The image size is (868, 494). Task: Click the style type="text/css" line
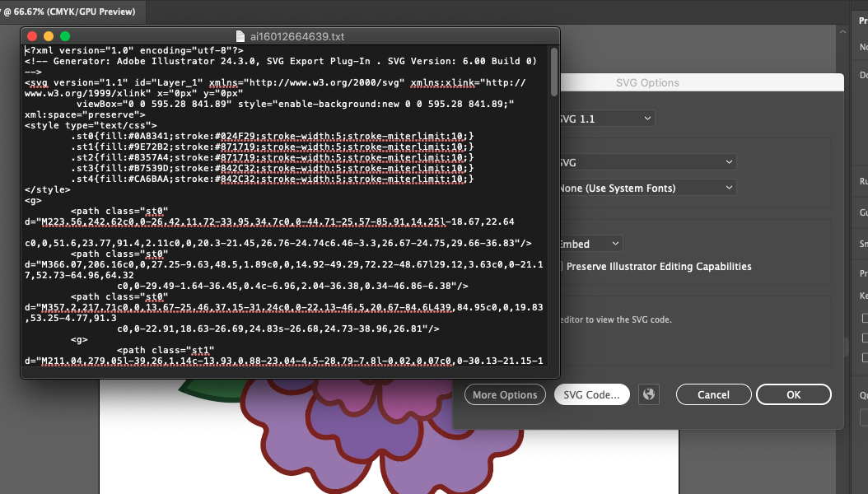(x=91, y=126)
